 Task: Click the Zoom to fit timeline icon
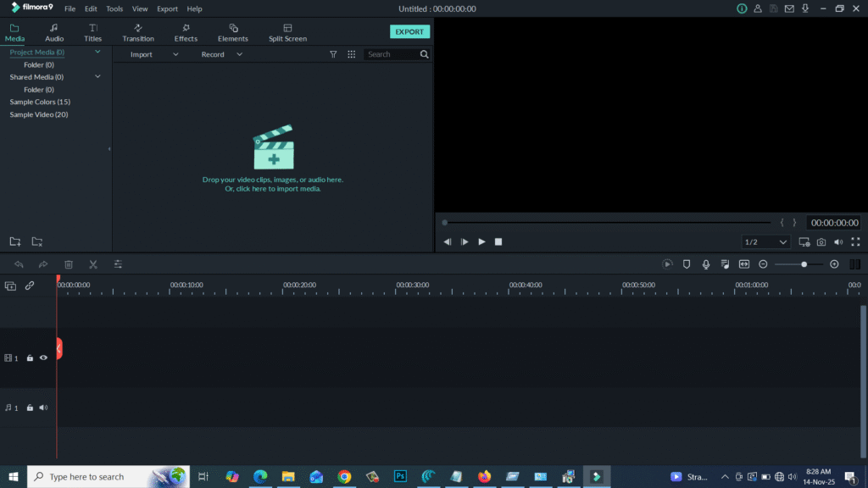click(743, 264)
